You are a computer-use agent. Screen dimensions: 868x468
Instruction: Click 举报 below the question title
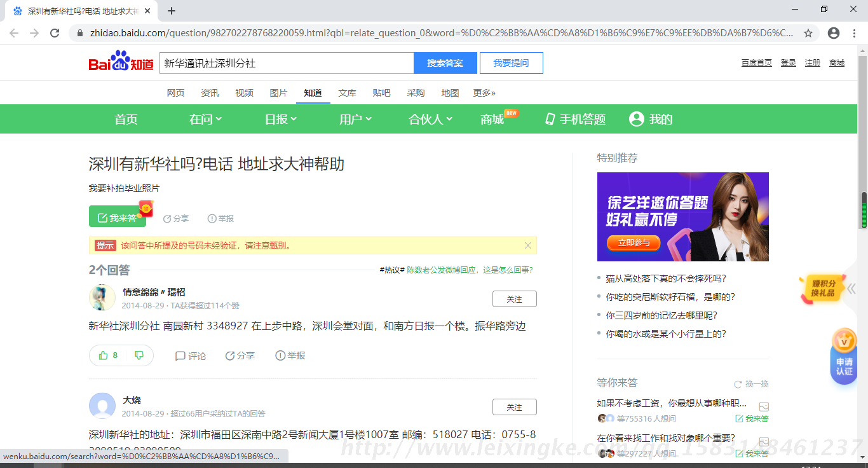coord(221,219)
